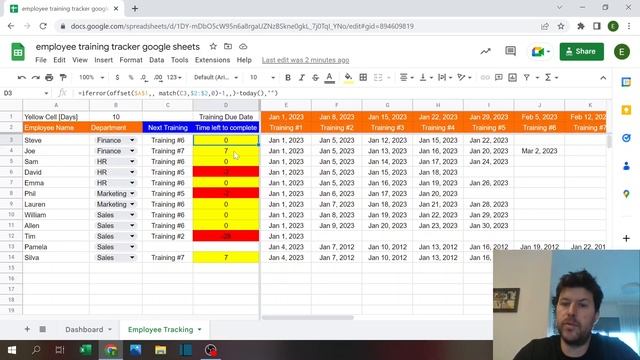Open Excel from the taskbar
The image size is (640, 360).
coord(86,350)
